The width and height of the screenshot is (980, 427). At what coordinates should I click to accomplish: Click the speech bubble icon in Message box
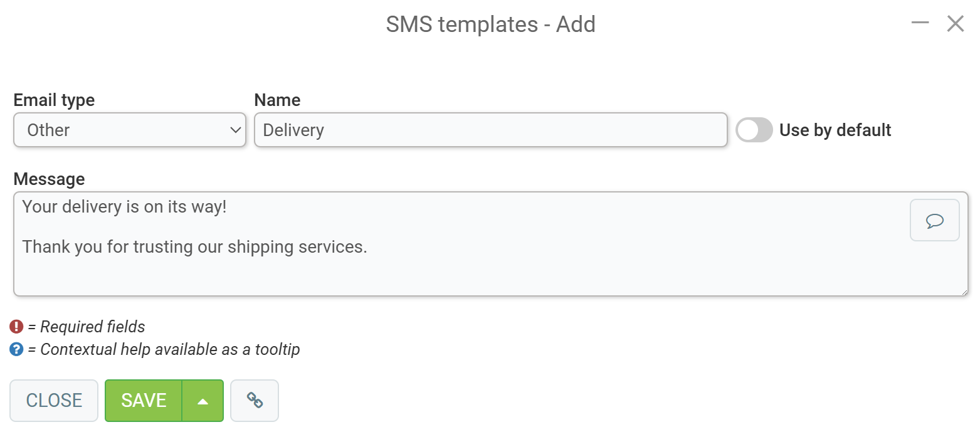[934, 220]
